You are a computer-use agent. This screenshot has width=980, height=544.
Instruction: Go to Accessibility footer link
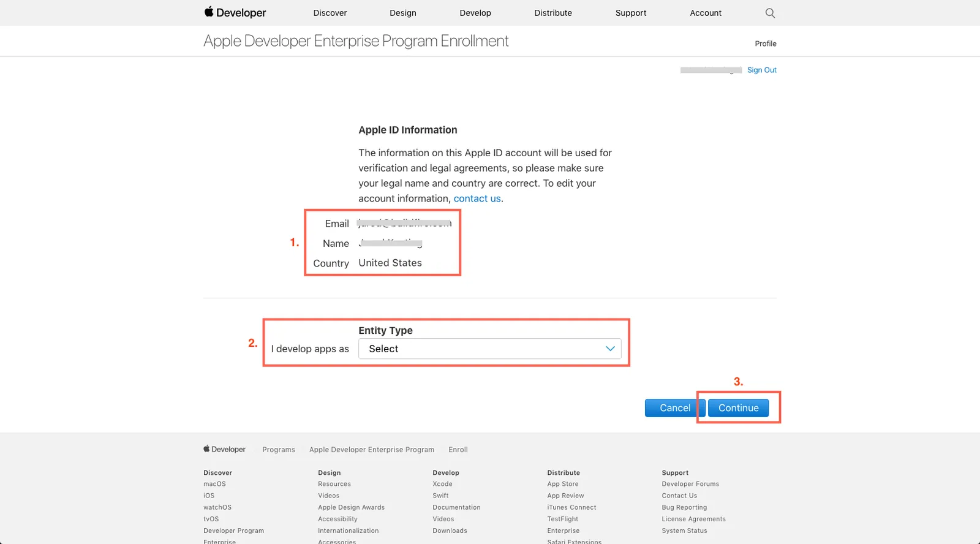[x=337, y=519]
